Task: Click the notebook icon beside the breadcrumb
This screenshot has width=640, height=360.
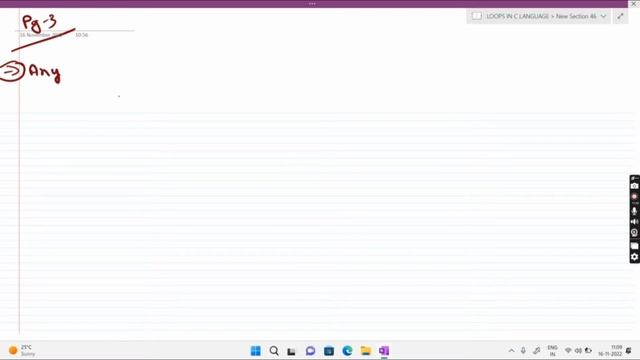Action: [476, 16]
